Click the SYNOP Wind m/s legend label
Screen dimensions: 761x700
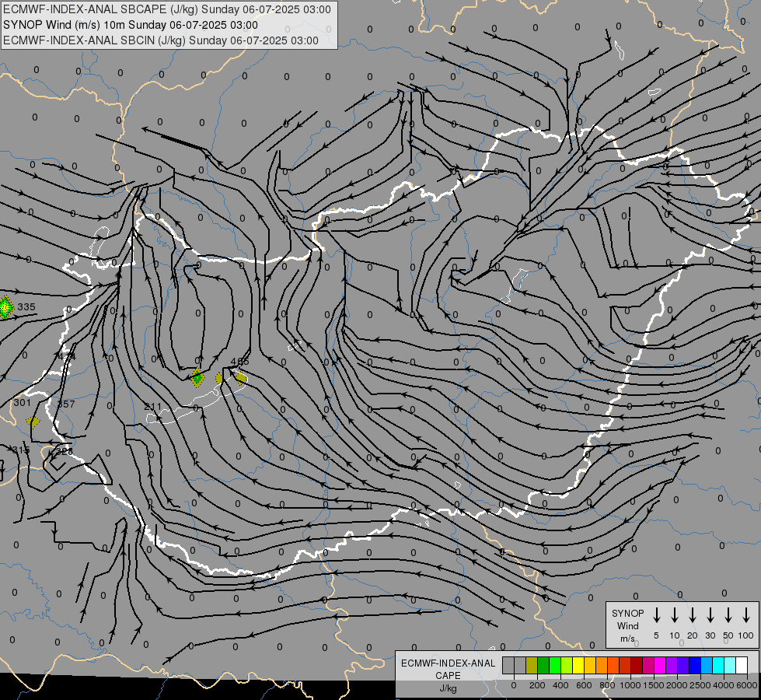[x=627, y=626]
